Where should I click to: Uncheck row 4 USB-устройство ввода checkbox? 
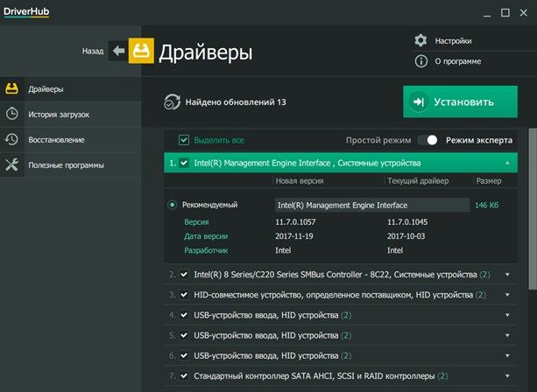(184, 315)
